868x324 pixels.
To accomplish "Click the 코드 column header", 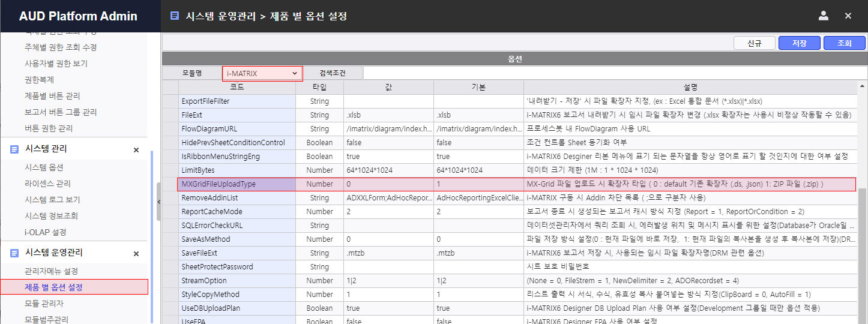I will tap(237, 87).
